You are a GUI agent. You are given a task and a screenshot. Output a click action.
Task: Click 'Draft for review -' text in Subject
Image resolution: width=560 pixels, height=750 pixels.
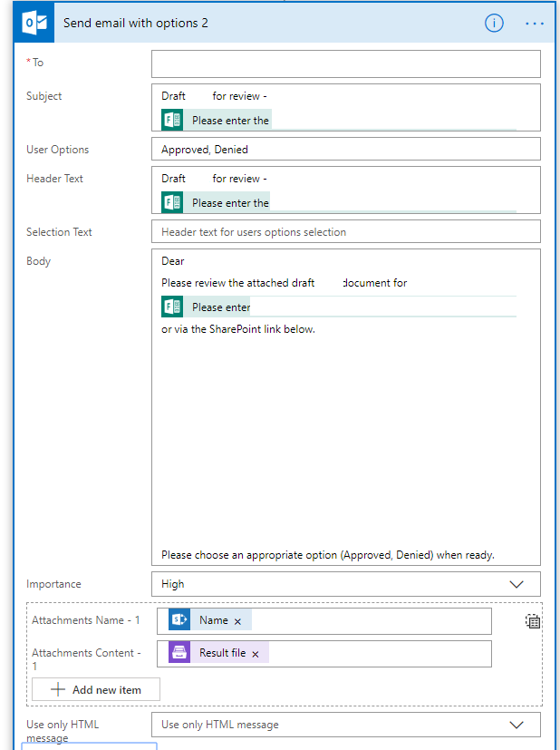(214, 95)
